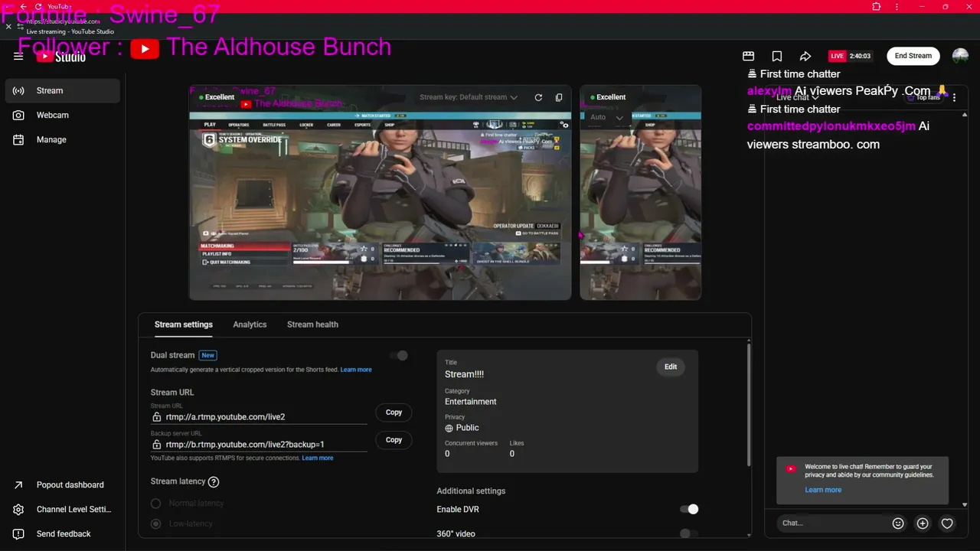Click the Stream URL text field
This screenshot has height=551, width=980.
coord(259,417)
